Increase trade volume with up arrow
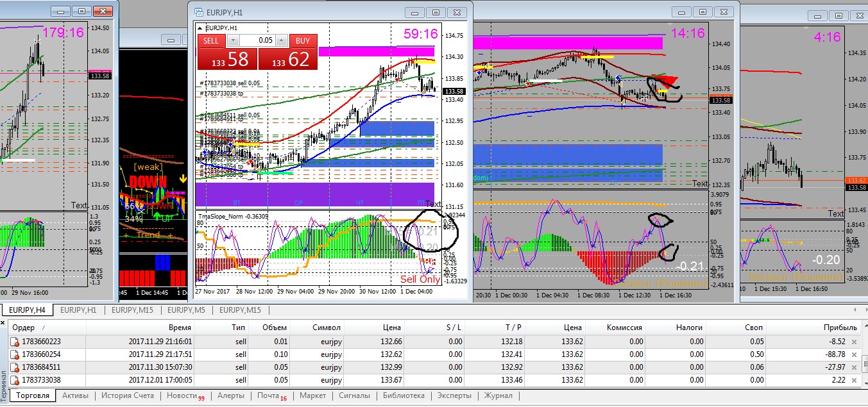 coord(283,40)
